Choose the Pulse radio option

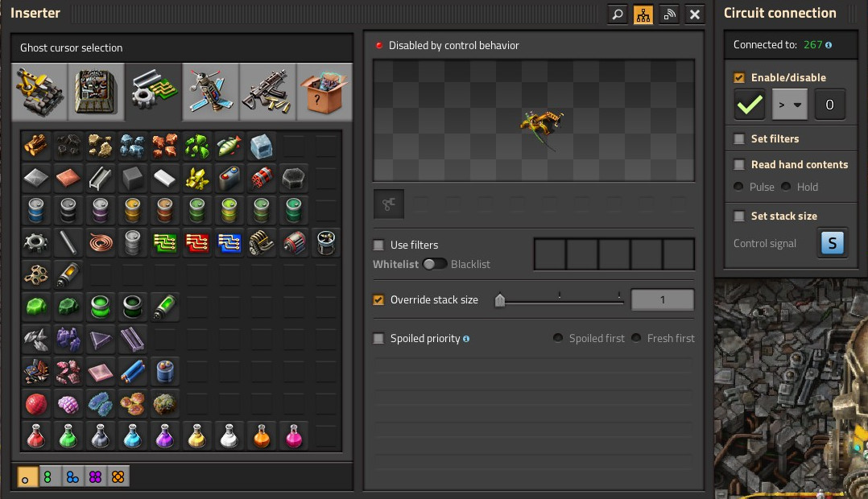click(x=738, y=187)
